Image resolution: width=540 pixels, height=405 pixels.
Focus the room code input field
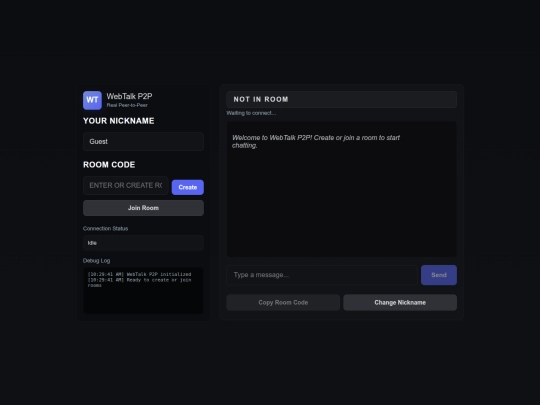coord(126,186)
